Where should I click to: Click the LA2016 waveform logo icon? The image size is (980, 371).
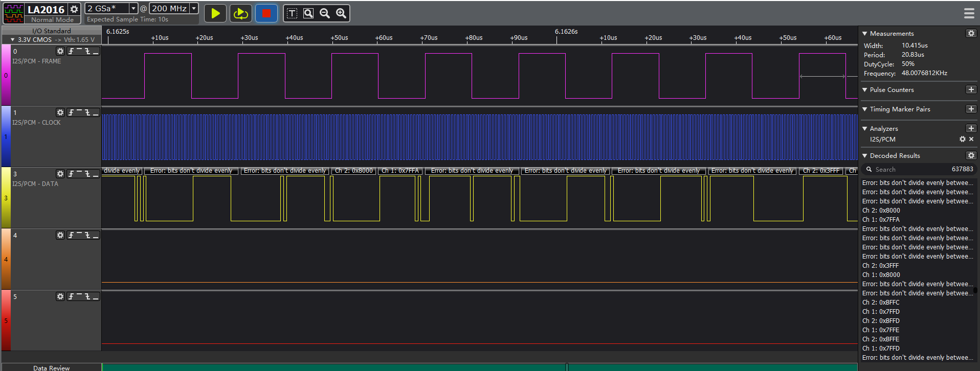13,13
